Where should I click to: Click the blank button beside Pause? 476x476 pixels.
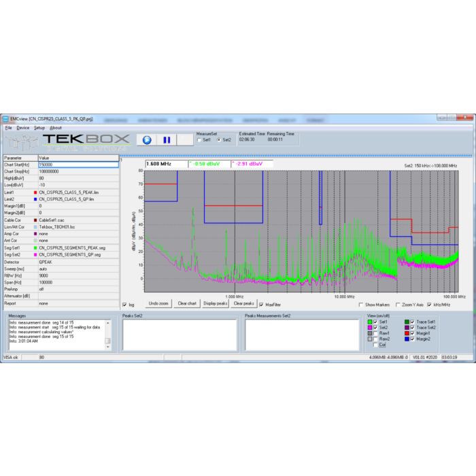pyautogui.click(x=184, y=139)
